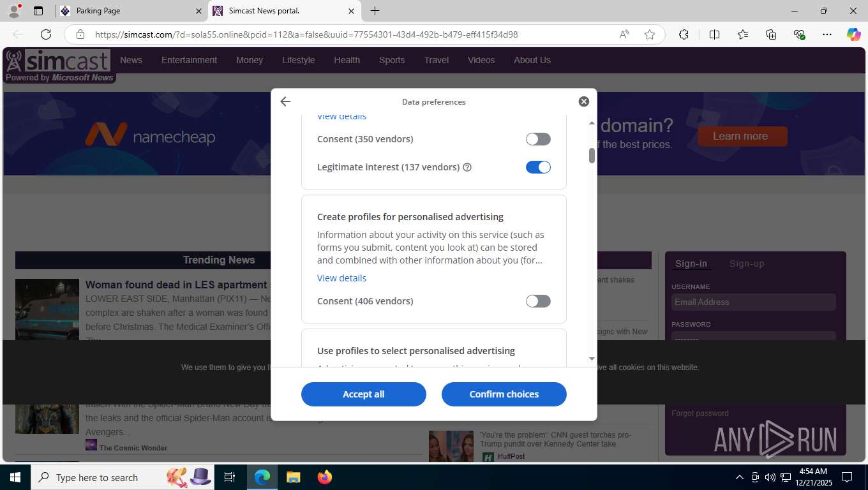Switch to the Sign-up tab
This screenshot has width=868, height=490.
point(746,264)
